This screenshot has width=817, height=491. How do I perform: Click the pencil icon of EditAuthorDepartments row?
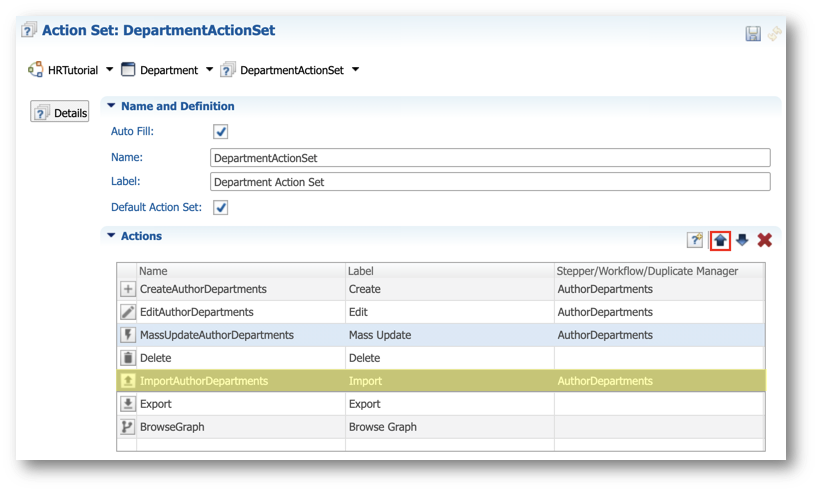[x=128, y=312]
